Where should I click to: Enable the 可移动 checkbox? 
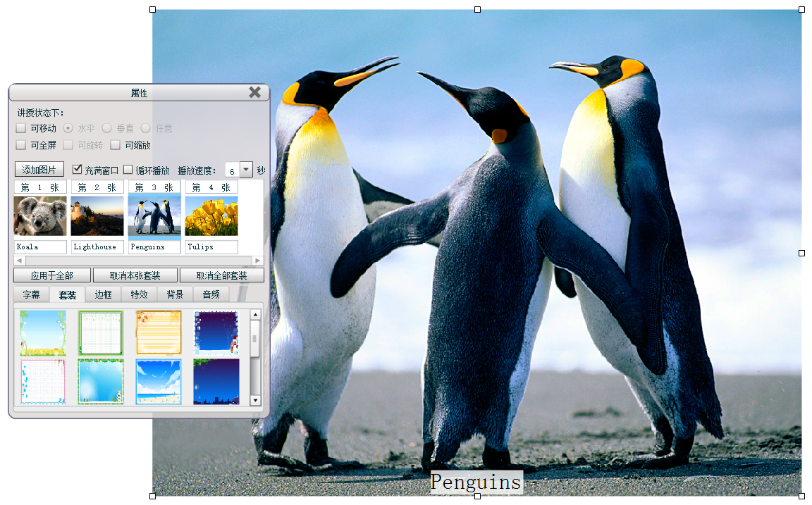21,128
